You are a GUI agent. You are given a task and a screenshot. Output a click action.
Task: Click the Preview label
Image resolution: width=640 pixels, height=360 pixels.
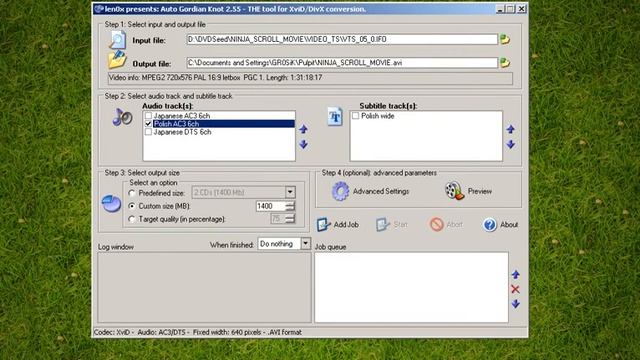[x=480, y=191]
